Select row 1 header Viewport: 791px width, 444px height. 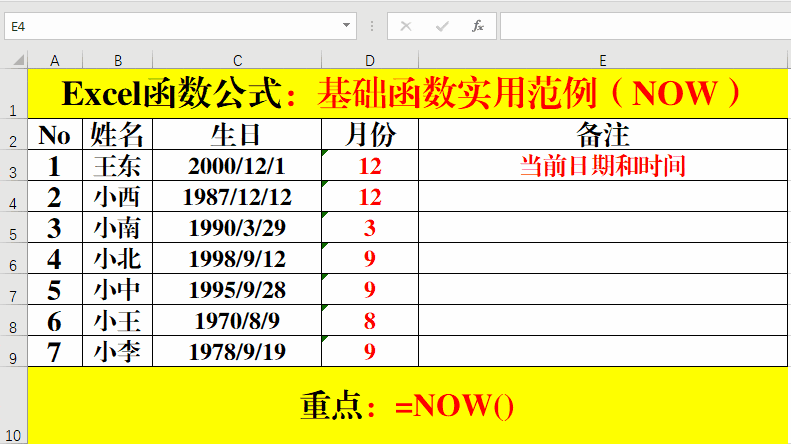tap(13, 94)
